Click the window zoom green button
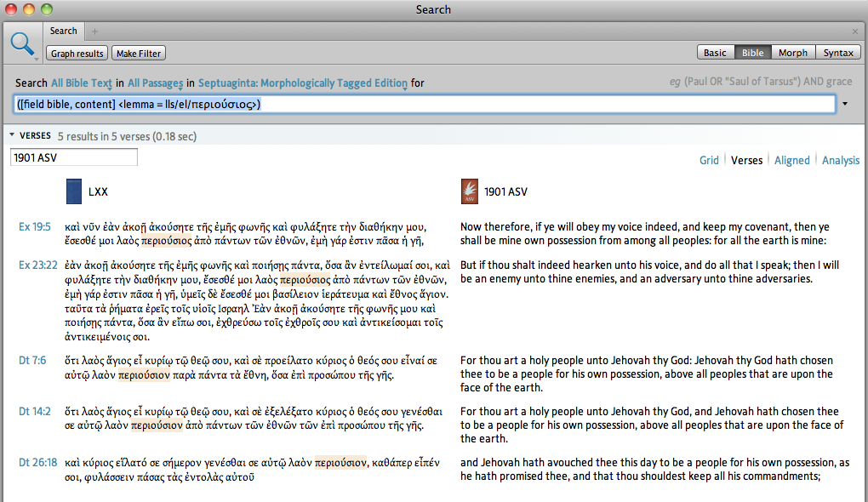Viewport: 868px width, 502px height. 47,9
